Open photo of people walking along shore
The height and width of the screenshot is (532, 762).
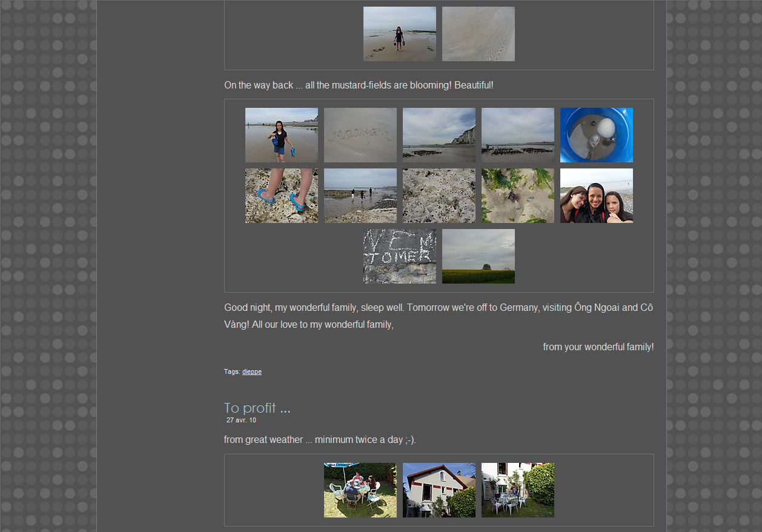coord(360,196)
